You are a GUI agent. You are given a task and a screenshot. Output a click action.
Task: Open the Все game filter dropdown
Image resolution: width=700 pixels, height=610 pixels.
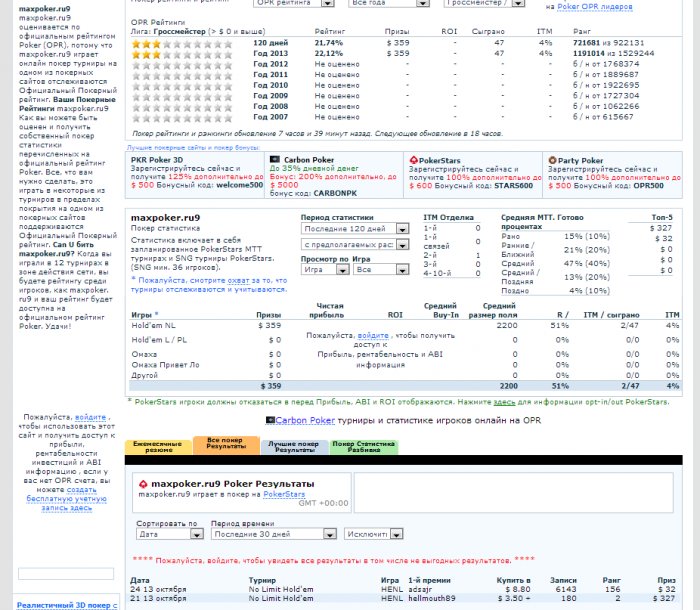tap(381, 269)
